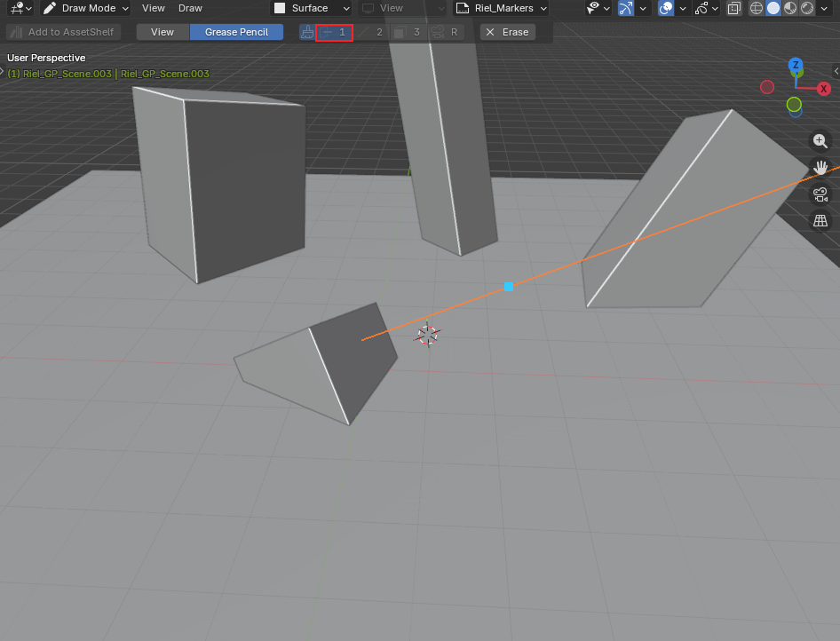Expand the gizmo options dropdown arrow
840x641 pixels.
(x=642, y=8)
